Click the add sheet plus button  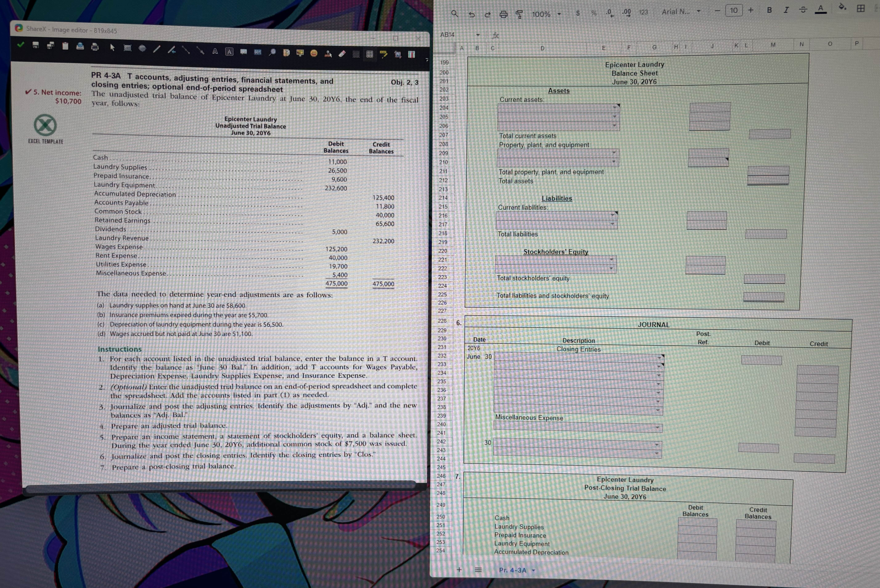coord(459,570)
